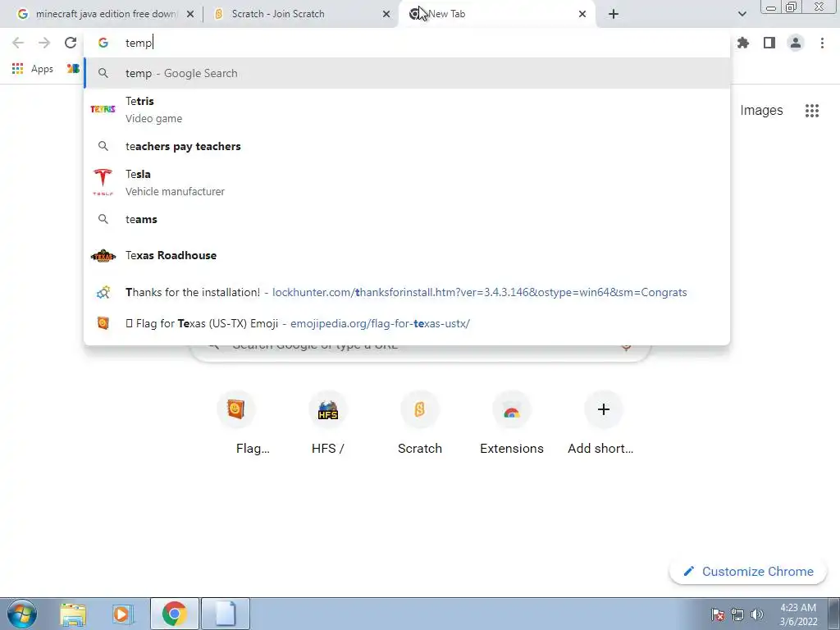Viewport: 840px width, 630px height.
Task: Click the Texas Roadhouse logo icon
Action: pos(103,256)
